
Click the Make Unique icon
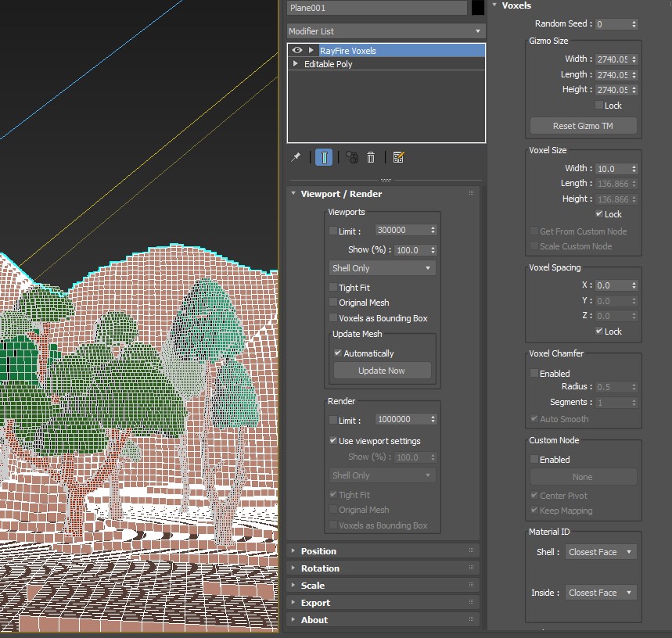[x=352, y=157]
